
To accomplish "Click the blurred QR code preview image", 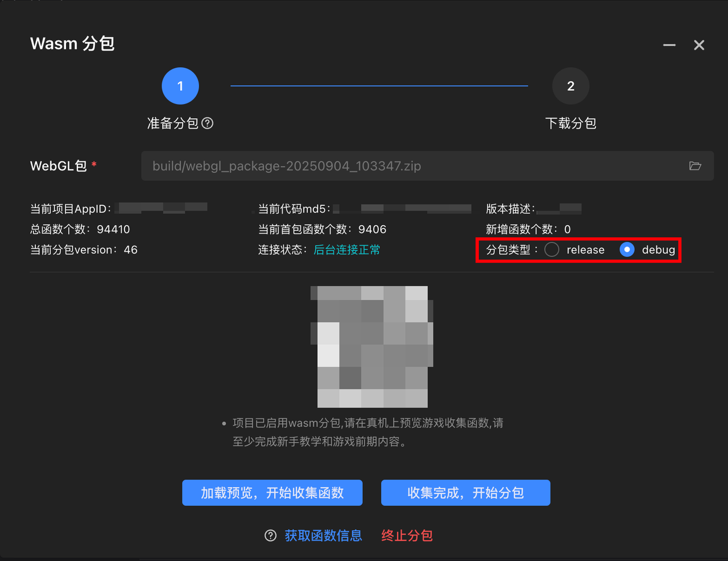I will [372, 347].
